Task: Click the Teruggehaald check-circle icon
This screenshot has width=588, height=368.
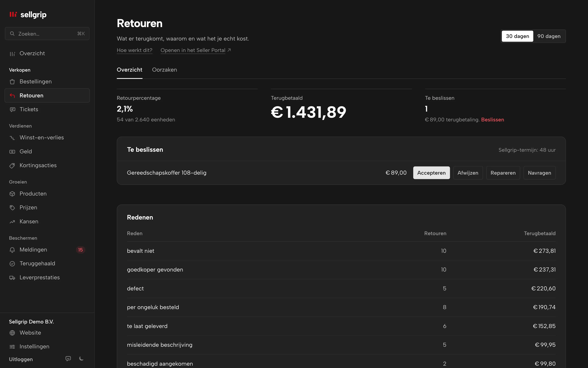Action: tap(12, 264)
